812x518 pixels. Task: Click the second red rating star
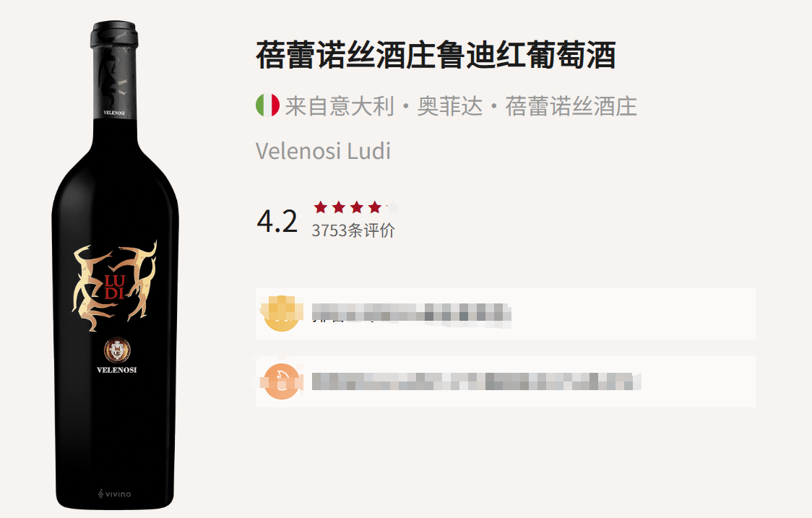click(x=339, y=208)
